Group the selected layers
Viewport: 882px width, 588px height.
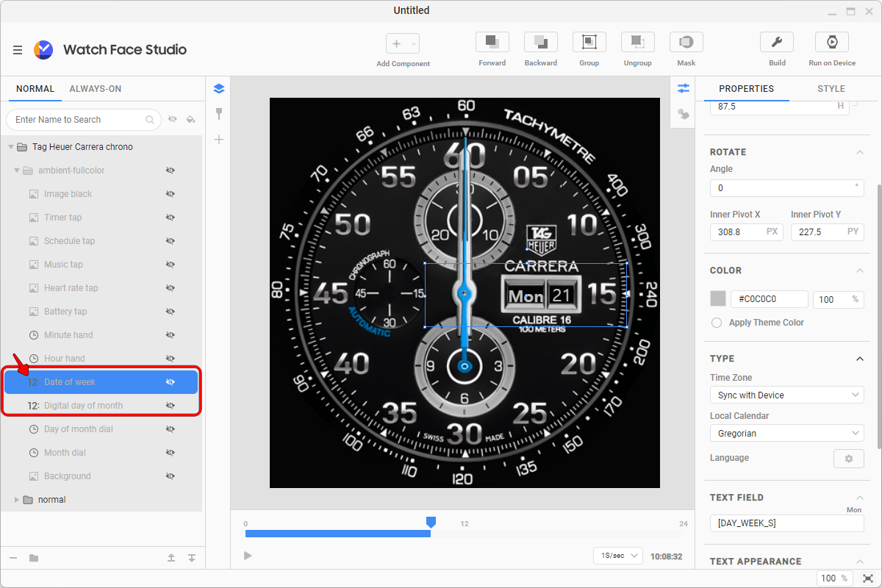pos(589,42)
